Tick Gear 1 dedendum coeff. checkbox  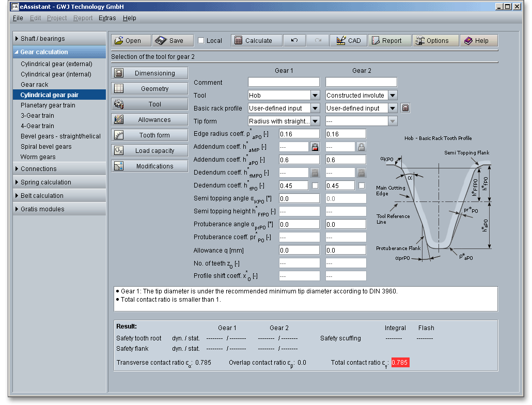pyautogui.click(x=315, y=185)
